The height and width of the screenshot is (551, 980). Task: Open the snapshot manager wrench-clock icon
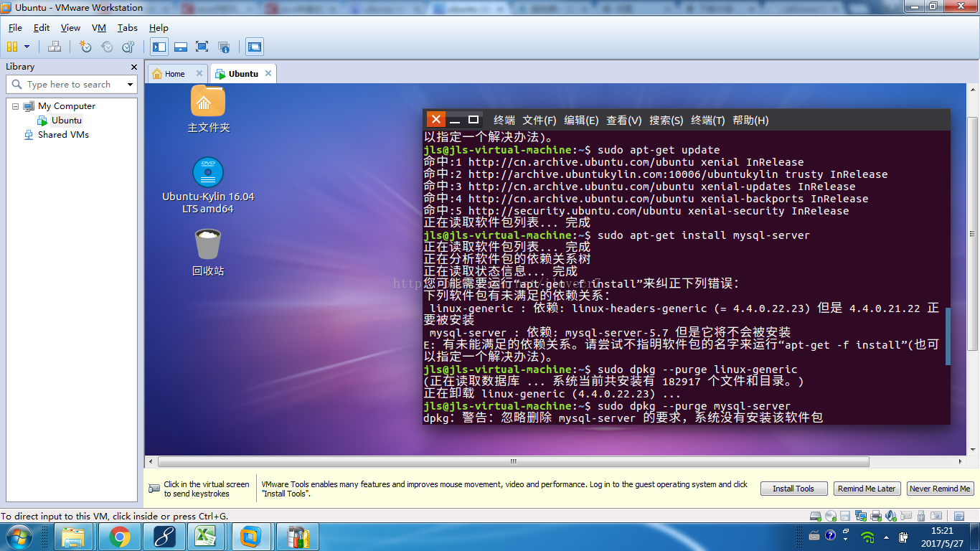128,47
